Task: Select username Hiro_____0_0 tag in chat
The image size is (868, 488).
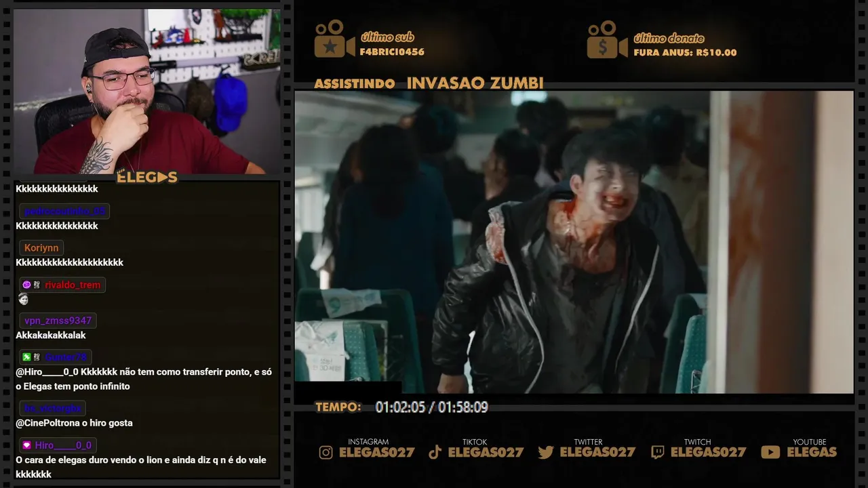Action: [63, 445]
